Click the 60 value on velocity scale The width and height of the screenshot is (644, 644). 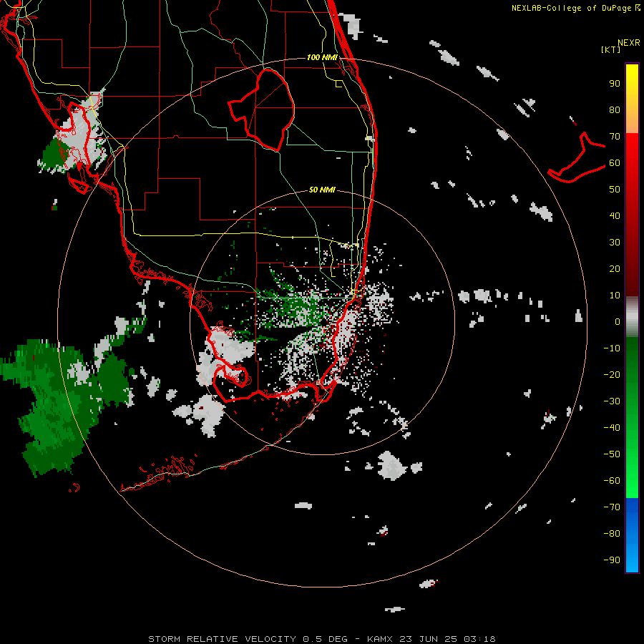(615, 163)
